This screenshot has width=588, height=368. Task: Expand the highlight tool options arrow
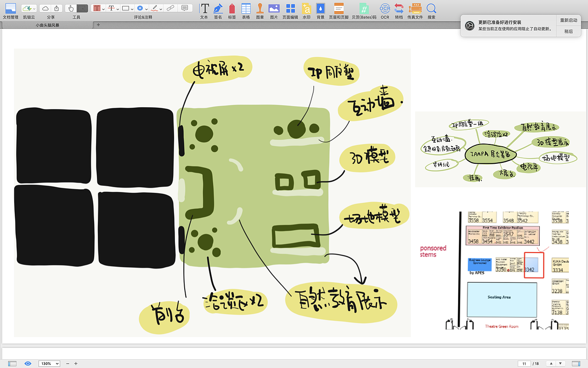103,9
